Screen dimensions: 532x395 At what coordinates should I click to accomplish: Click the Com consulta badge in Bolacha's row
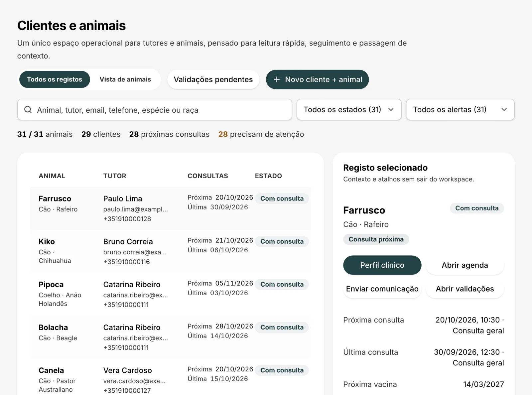(x=282, y=327)
